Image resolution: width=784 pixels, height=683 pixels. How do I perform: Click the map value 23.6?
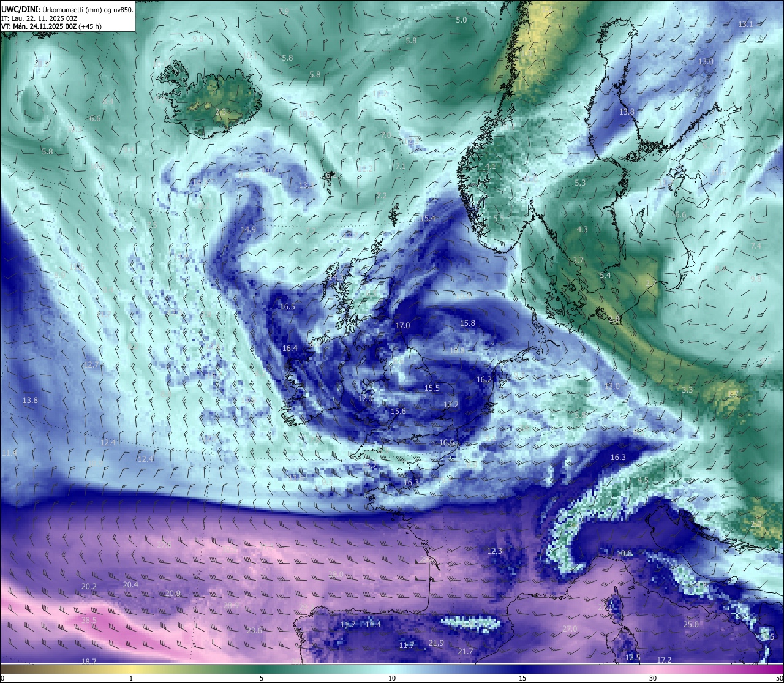pos(254,630)
